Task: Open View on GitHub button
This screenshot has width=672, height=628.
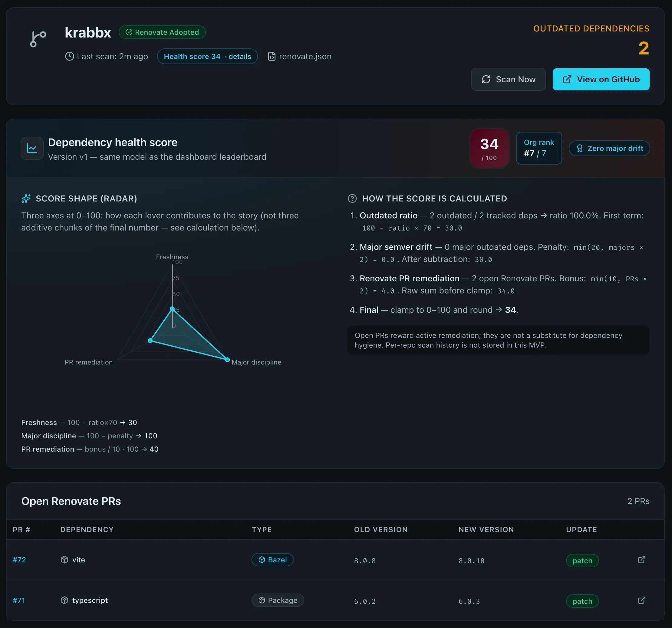Action: tap(601, 79)
